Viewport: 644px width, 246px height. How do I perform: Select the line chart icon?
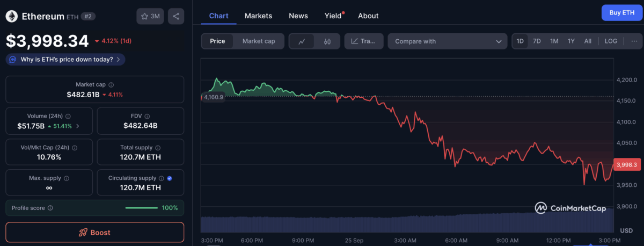point(302,41)
